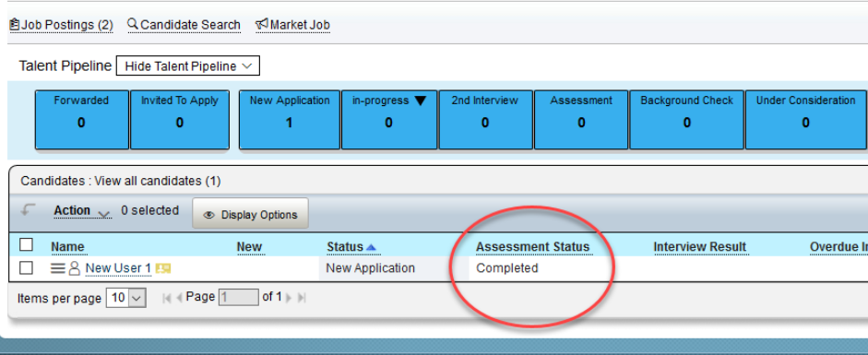Sort by the Status column
The height and width of the screenshot is (355, 868).
click(345, 247)
